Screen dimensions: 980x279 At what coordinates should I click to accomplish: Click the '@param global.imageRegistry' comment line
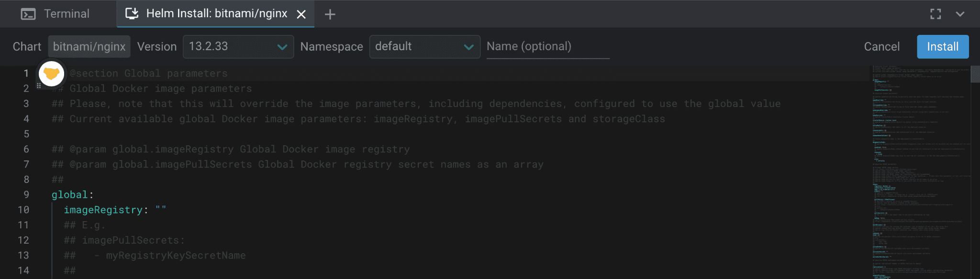(x=231, y=149)
